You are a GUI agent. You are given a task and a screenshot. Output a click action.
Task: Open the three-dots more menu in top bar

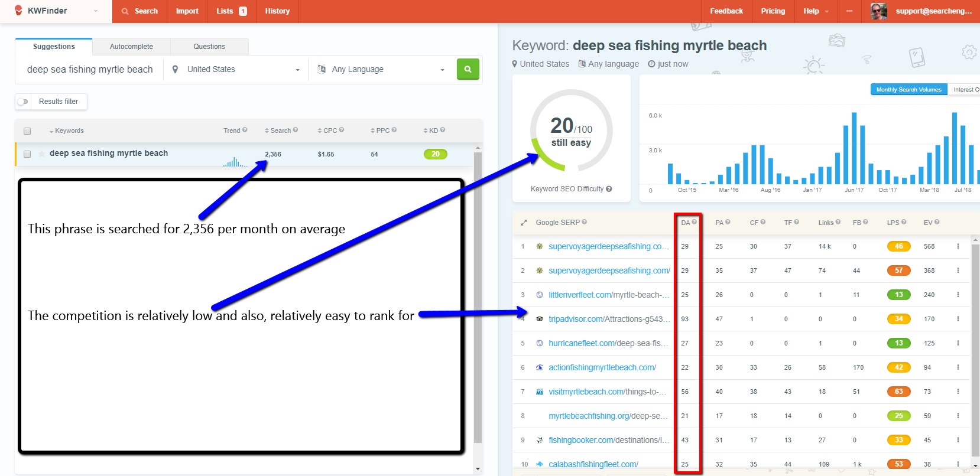pos(849,11)
